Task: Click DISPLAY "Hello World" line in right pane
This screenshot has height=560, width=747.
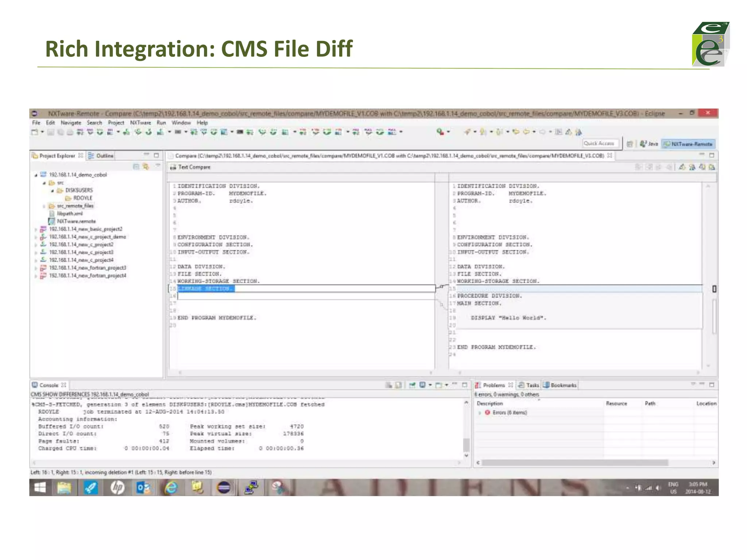Action: (x=509, y=318)
